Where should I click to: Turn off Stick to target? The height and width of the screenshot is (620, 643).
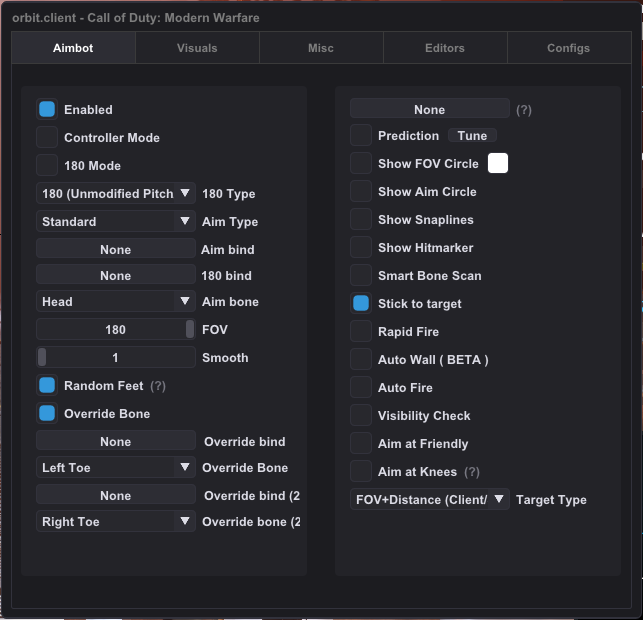point(361,304)
